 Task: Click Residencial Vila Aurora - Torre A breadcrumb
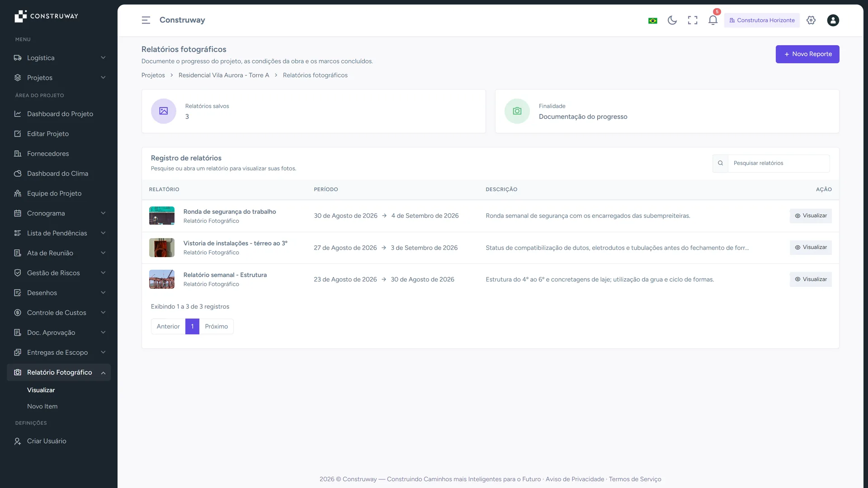tap(224, 75)
